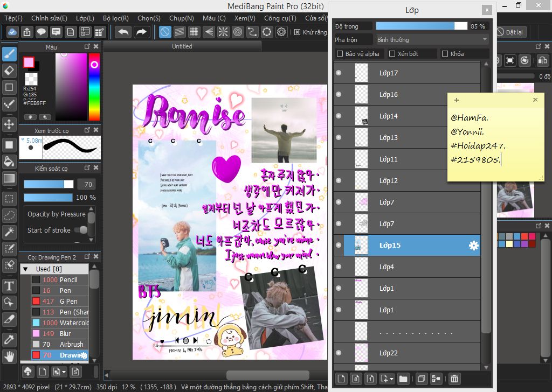552x392 pixels.
Task: Open Lớp15 layer settings gear
Action: 473,246
